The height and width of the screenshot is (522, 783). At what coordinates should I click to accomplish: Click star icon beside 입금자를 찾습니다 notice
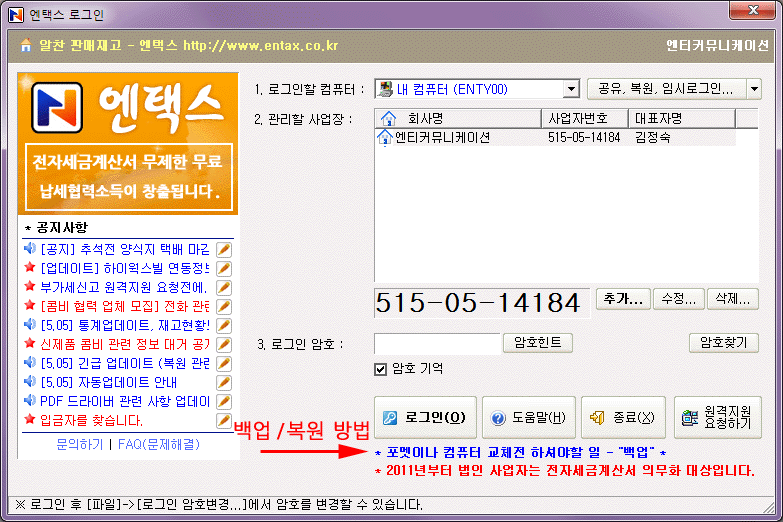[30, 419]
